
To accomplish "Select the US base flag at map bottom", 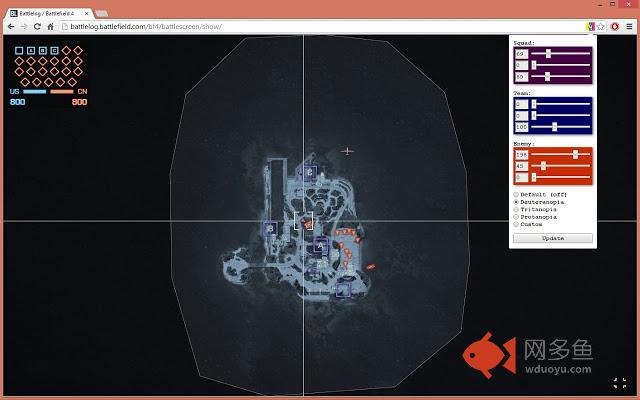I will [x=343, y=290].
